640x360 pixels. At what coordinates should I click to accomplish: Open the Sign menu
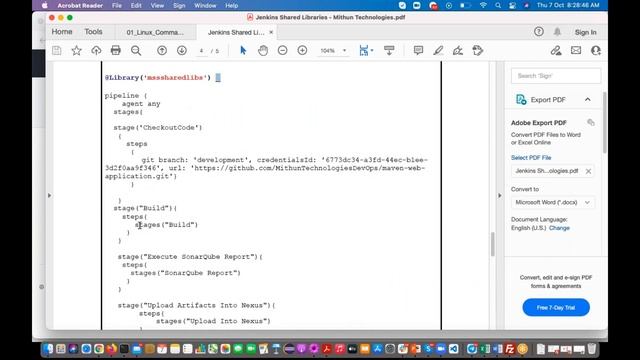click(179, 5)
